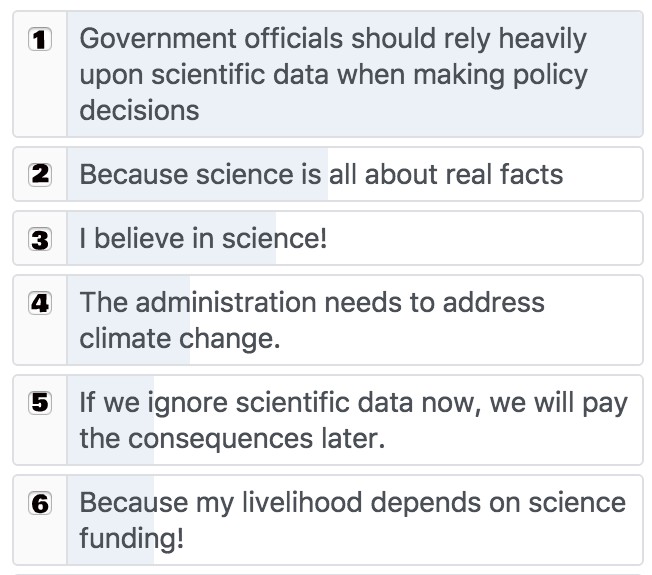Screen dimensions: 652x575
Task: Click the vote bar of 'I believe in science!'
Action: 171,238
